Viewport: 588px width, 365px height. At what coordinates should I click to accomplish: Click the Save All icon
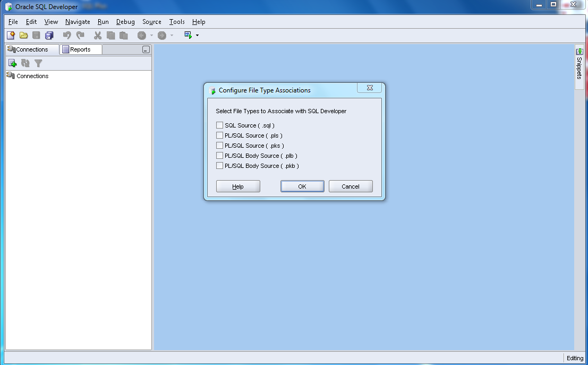click(49, 35)
